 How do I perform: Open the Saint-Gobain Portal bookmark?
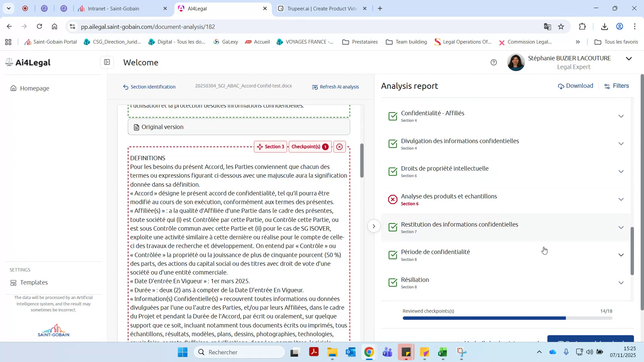[50, 42]
